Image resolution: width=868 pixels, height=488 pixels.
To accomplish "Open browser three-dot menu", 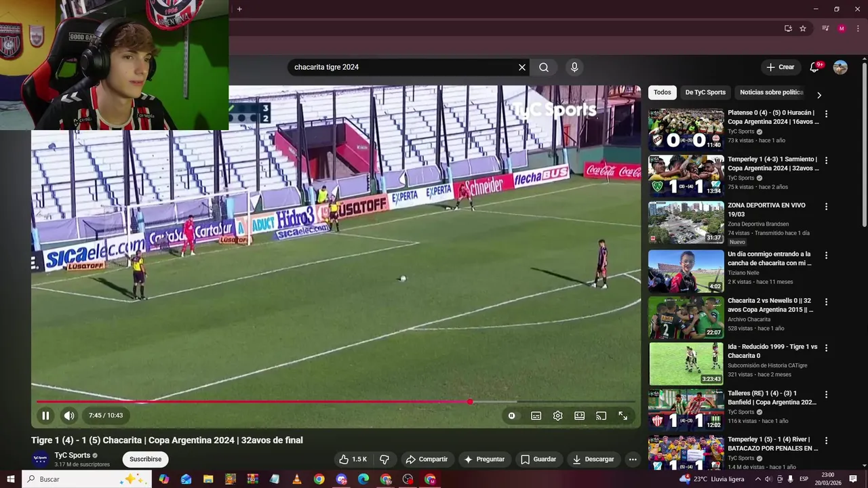I will pyautogui.click(x=858, y=28).
